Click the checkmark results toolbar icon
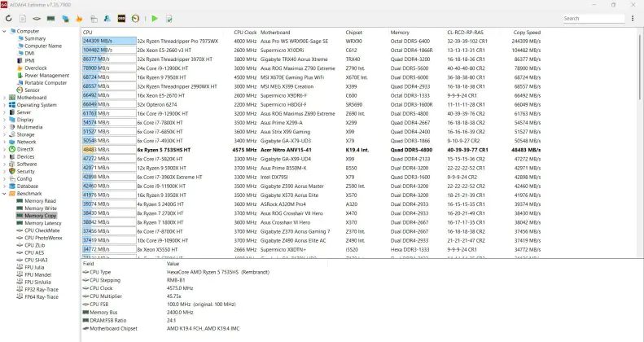The height and width of the screenshot is (342, 644). click(169, 19)
